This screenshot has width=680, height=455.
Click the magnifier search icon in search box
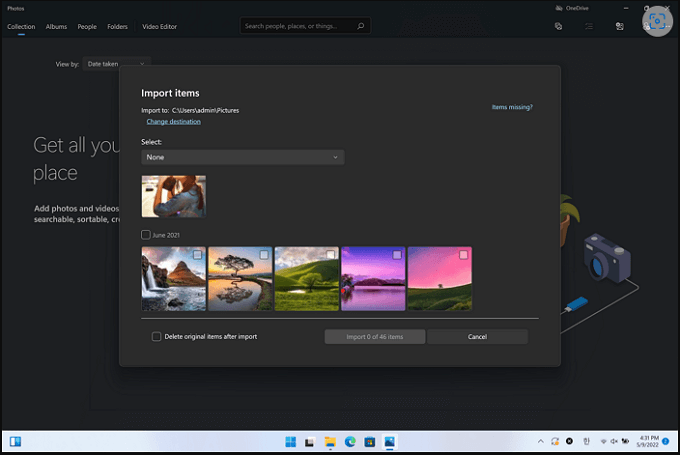coord(360,26)
